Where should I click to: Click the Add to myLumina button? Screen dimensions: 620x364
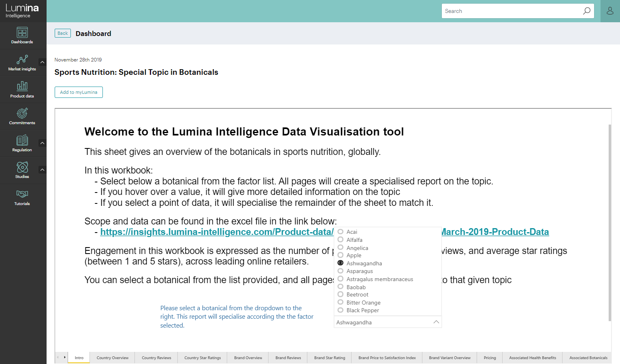(x=79, y=92)
